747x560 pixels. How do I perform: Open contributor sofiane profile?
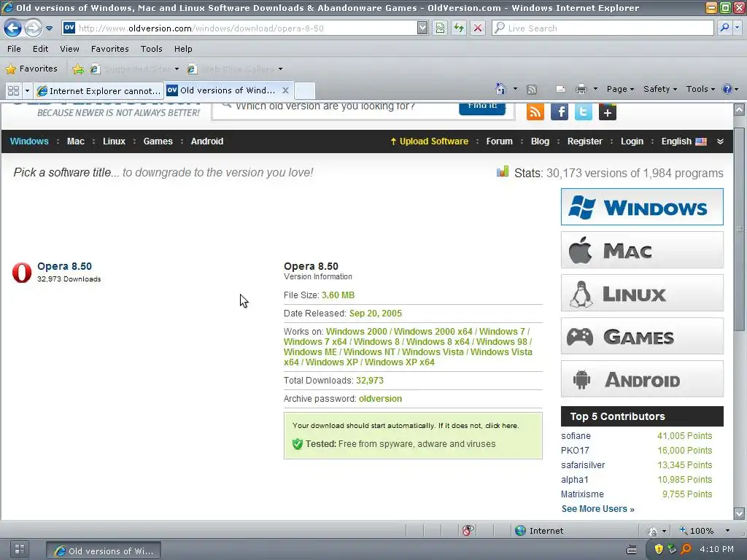click(576, 436)
